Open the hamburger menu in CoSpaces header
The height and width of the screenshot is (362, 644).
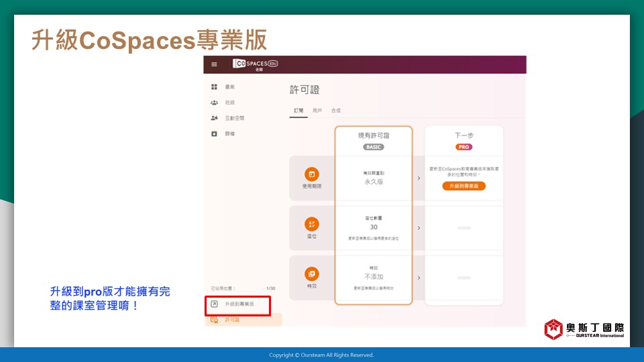(x=214, y=64)
